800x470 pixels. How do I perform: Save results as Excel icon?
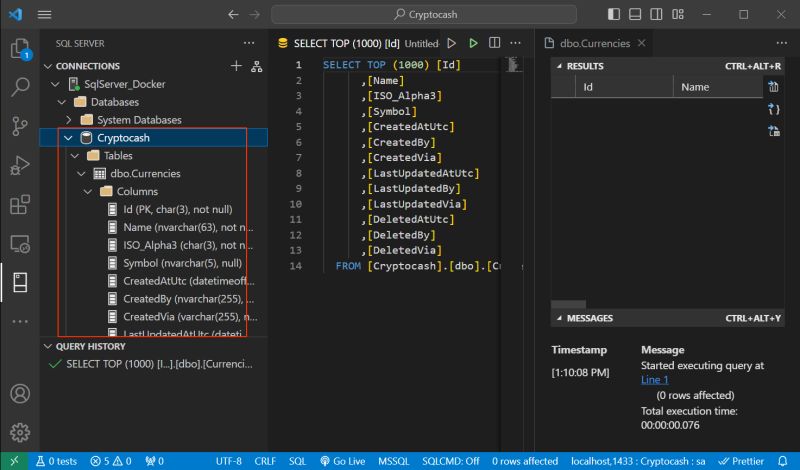(773, 131)
